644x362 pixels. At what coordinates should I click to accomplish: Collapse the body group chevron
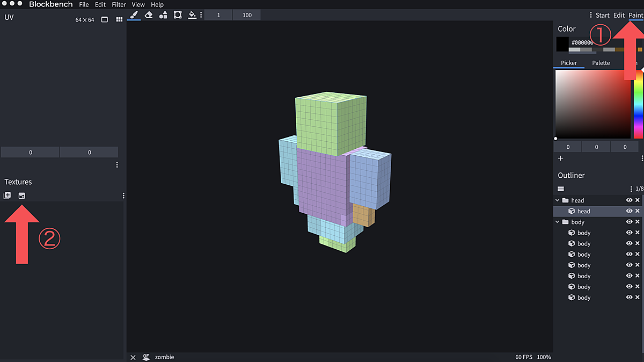point(557,222)
